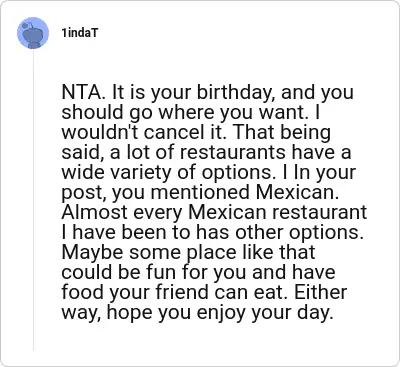Click the word NTA in the comment

pos(83,92)
